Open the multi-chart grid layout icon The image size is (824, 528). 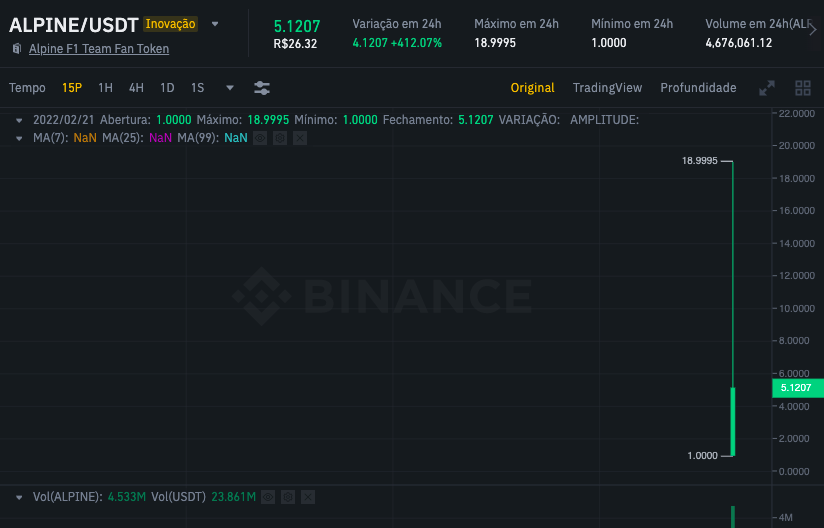[803, 88]
